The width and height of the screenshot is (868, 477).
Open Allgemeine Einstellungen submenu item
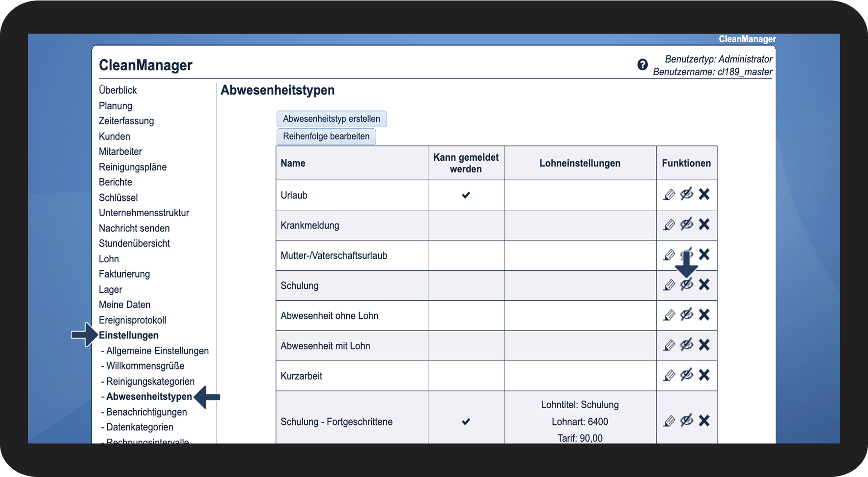pos(158,351)
